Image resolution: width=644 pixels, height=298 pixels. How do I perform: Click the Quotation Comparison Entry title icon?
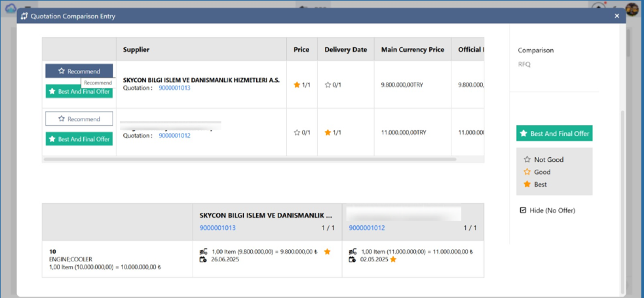(x=24, y=16)
